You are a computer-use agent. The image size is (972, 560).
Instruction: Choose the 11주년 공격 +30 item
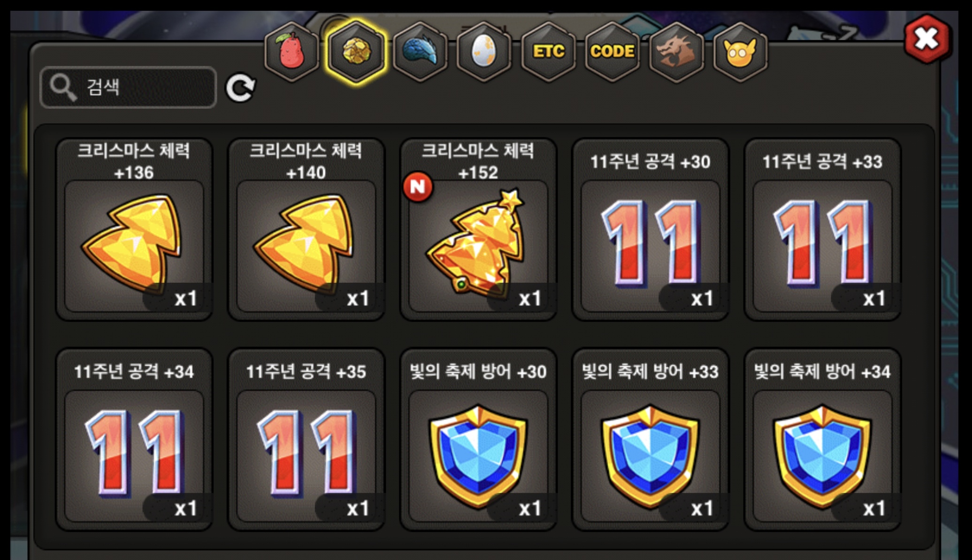pos(650,229)
